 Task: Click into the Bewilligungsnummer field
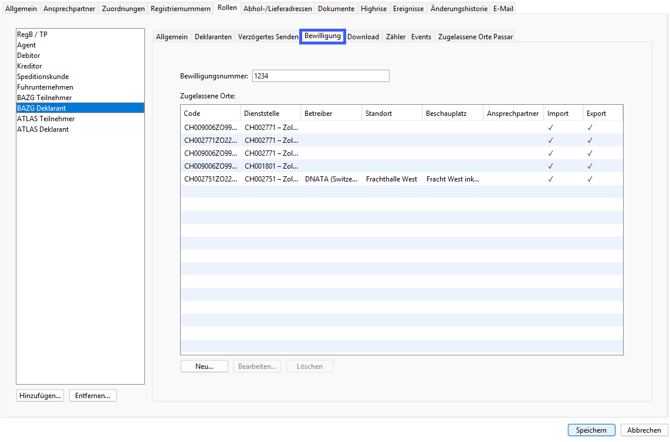click(320, 76)
